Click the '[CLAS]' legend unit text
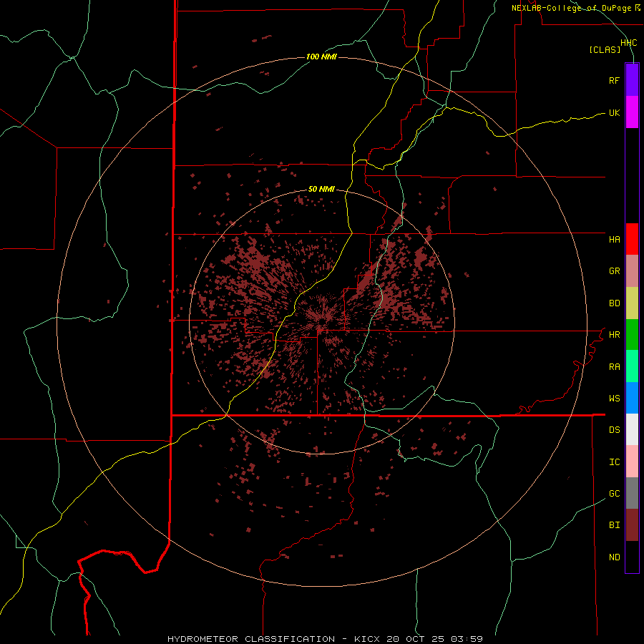This screenshot has width=644, height=644. pos(605,49)
